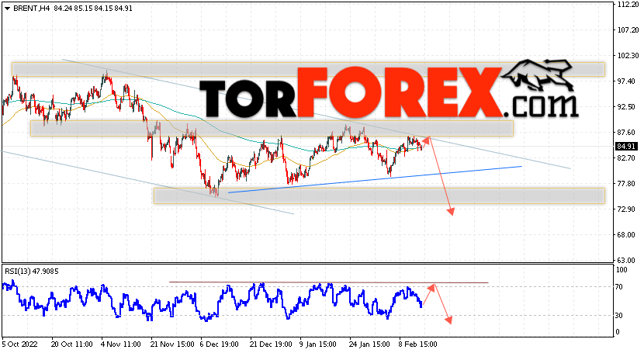Screen dimensions: 644x353
Task: Select the date label 4 Nov 11:00
Action: (121, 344)
